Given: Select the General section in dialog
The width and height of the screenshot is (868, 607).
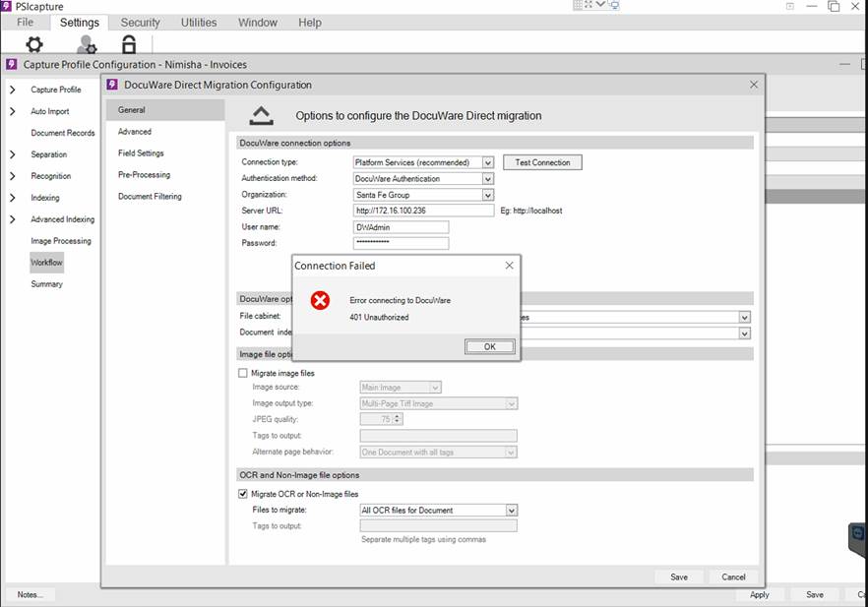Looking at the screenshot, I should coord(165,109).
